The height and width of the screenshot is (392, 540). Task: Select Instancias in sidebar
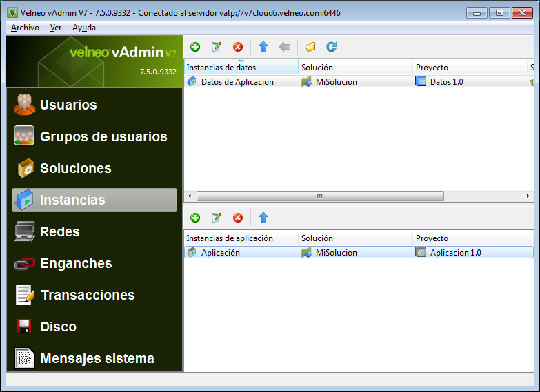94,200
